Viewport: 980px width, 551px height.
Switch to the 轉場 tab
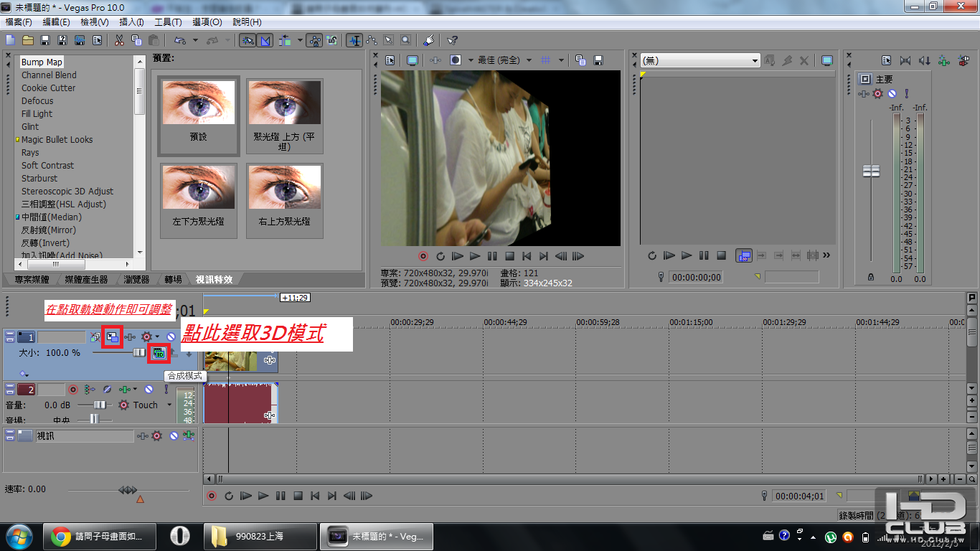pyautogui.click(x=172, y=279)
